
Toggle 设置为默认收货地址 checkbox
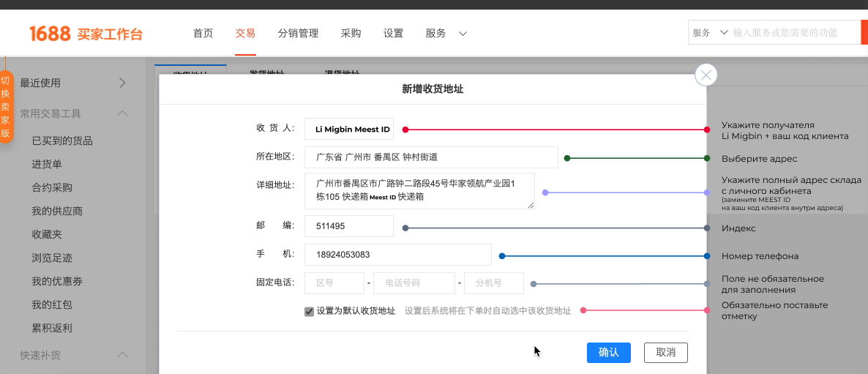tap(309, 311)
